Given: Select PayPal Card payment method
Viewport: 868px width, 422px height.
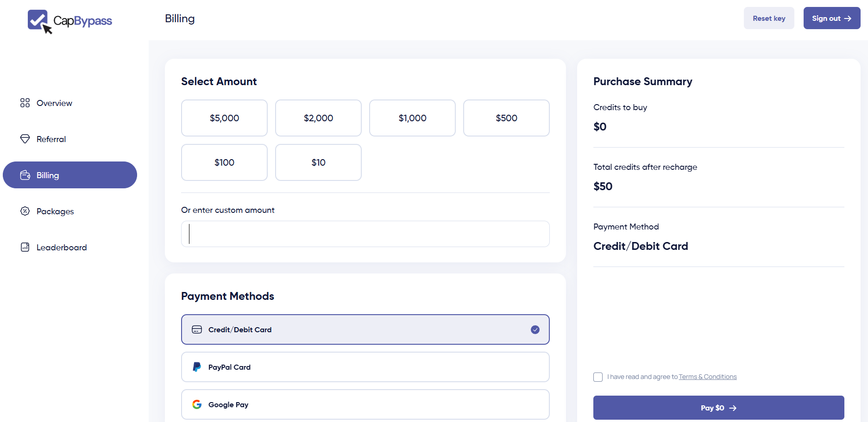Looking at the screenshot, I should click(x=365, y=367).
